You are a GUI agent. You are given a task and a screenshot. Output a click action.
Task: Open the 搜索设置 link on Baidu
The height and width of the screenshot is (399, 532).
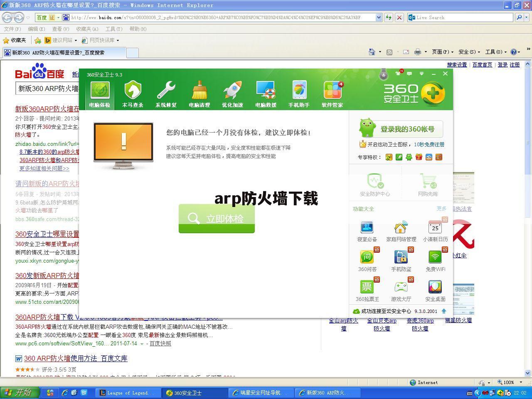(x=457, y=65)
